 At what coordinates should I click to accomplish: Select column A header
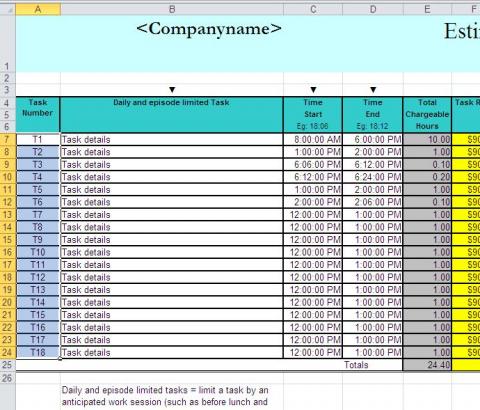pos(38,9)
